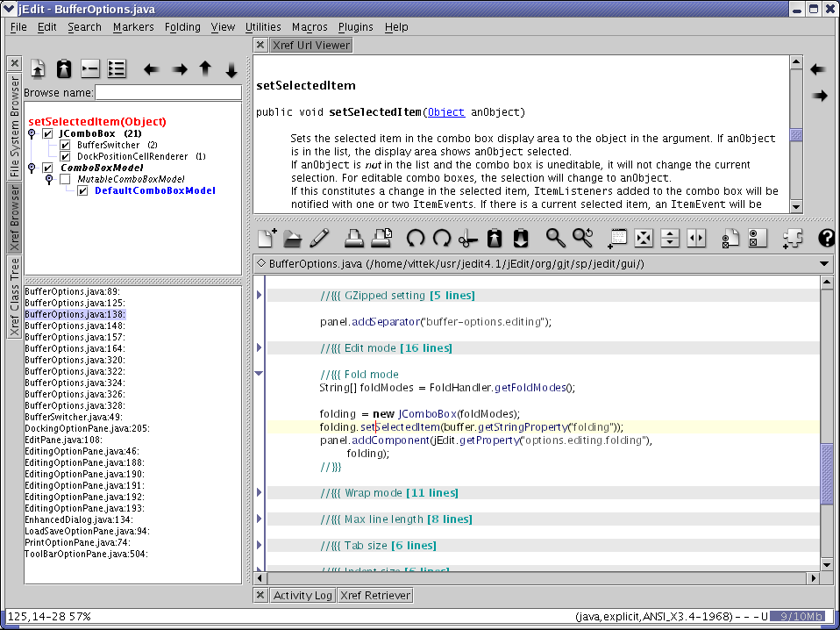Click the clipboard up-arrow icon in Xref browser
The height and width of the screenshot is (630, 840).
point(64,69)
